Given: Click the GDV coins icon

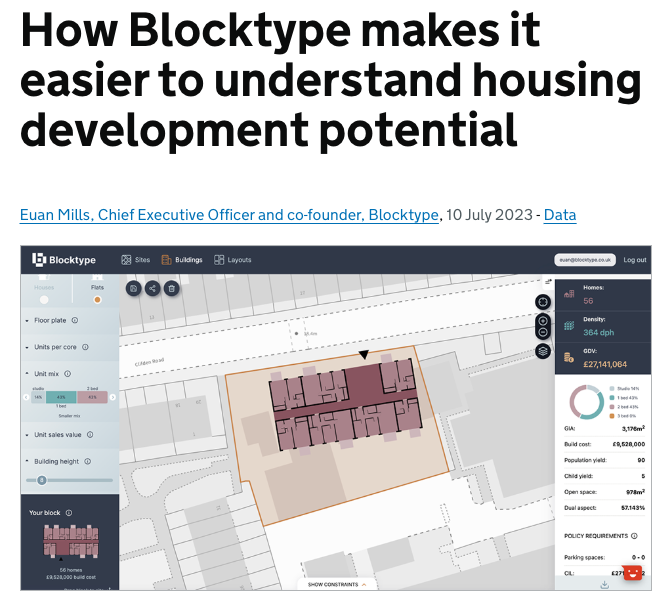Looking at the screenshot, I should tap(569, 358).
